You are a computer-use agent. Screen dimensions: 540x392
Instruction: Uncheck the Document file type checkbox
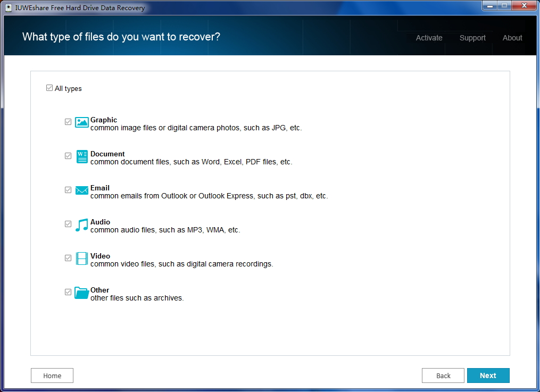(x=68, y=156)
